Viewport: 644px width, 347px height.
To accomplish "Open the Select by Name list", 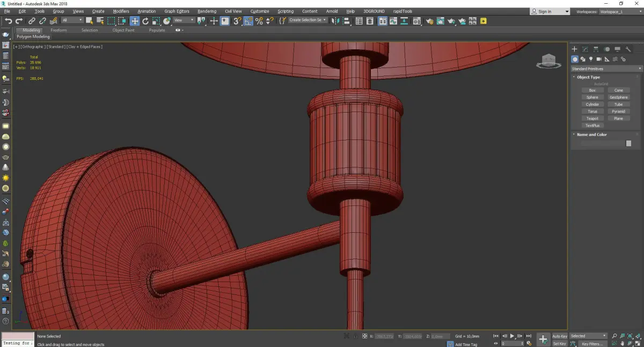I will pos(100,21).
